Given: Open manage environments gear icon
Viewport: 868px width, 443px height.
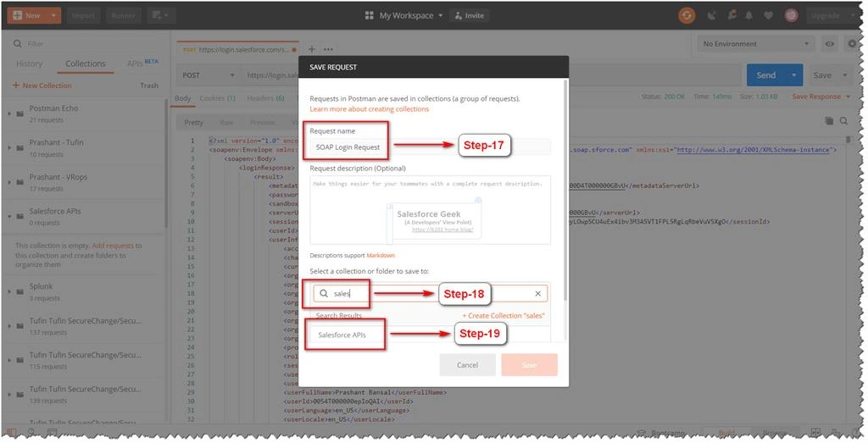Looking at the screenshot, I should pyautogui.click(x=851, y=44).
